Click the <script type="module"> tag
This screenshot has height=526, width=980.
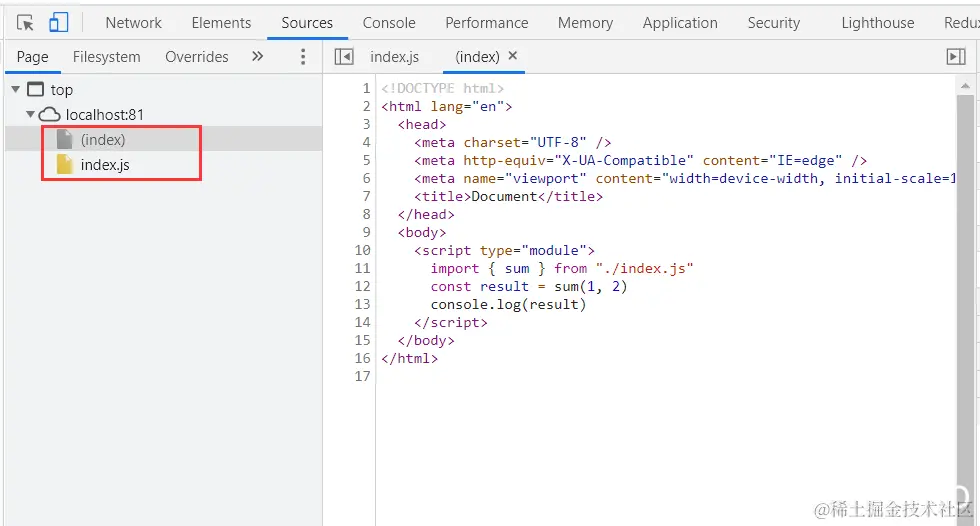tap(504, 251)
